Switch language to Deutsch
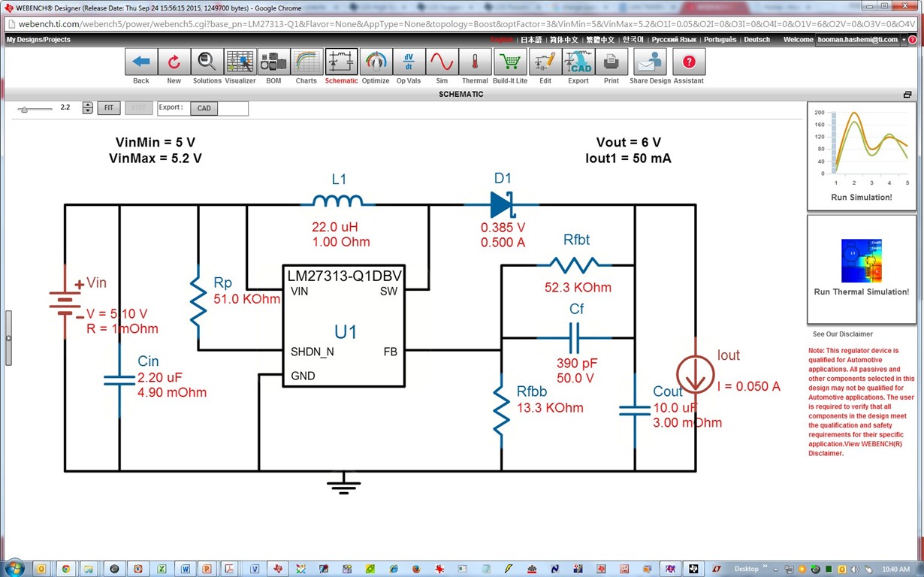The image size is (924, 577). pyautogui.click(x=756, y=39)
